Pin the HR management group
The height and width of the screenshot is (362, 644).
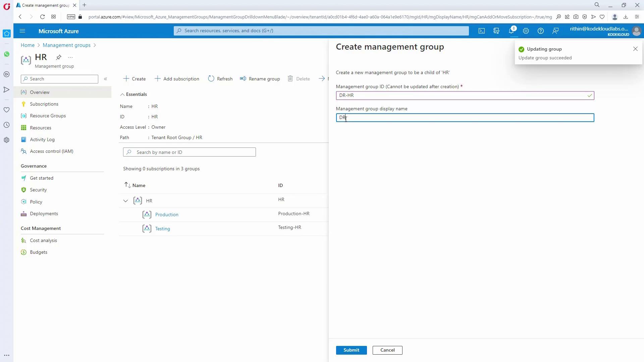[x=59, y=57]
